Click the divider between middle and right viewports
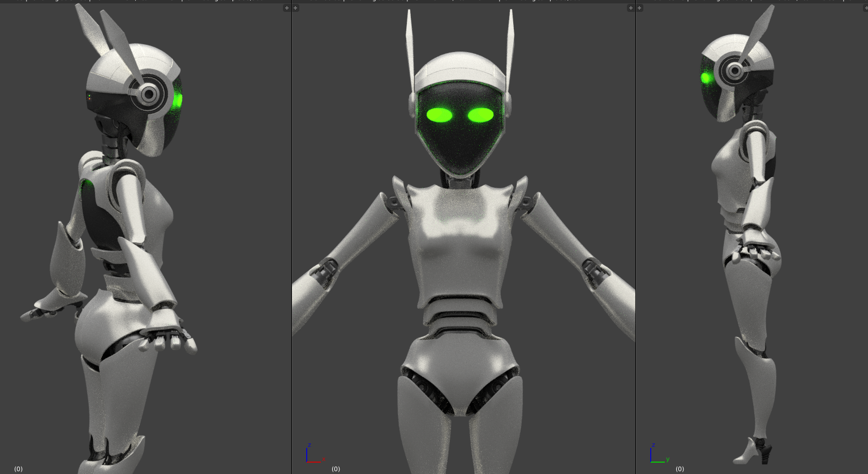Screen dimensions: 868x474 (x=636, y=238)
